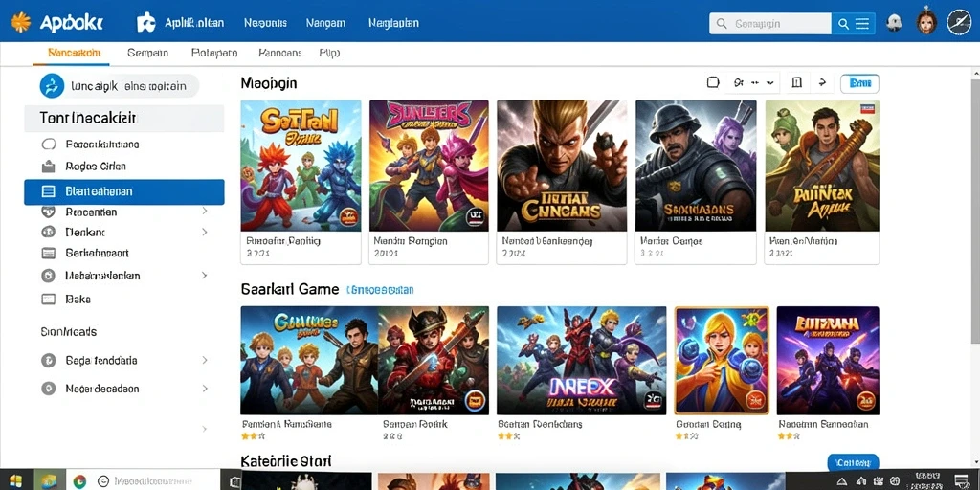Switch to the Ratepera tab
The width and height of the screenshot is (980, 490).
214,54
